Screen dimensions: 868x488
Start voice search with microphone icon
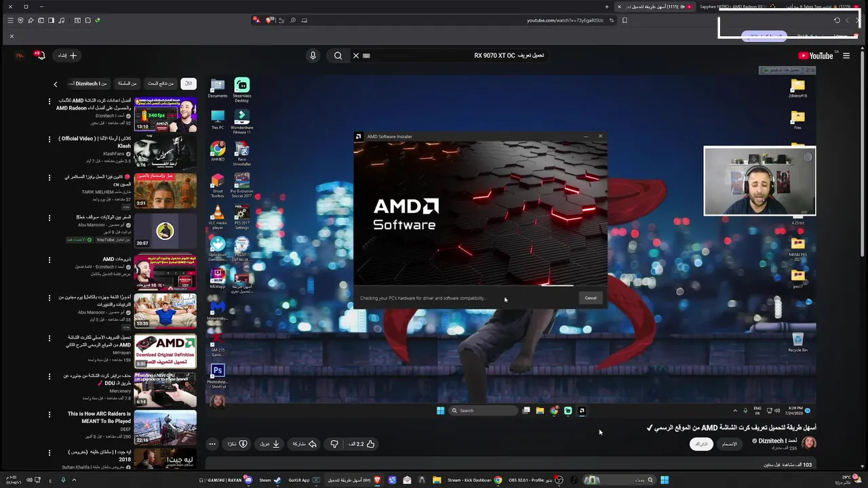point(313,56)
